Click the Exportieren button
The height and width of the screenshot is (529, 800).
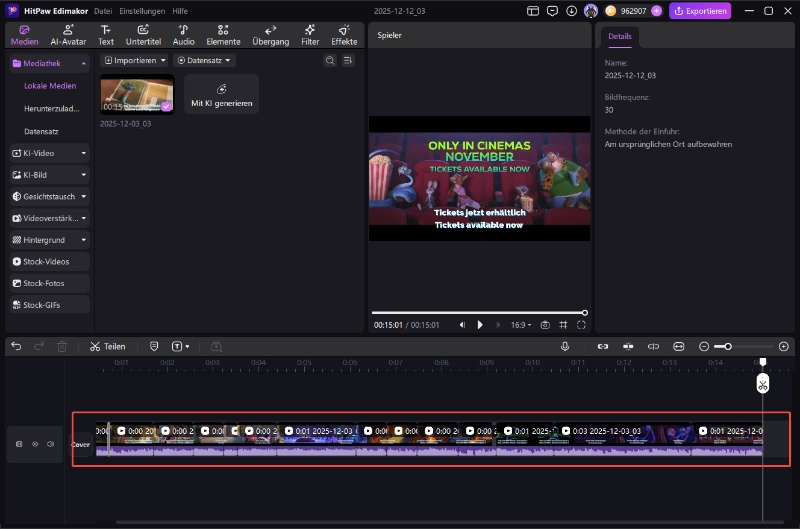point(700,11)
